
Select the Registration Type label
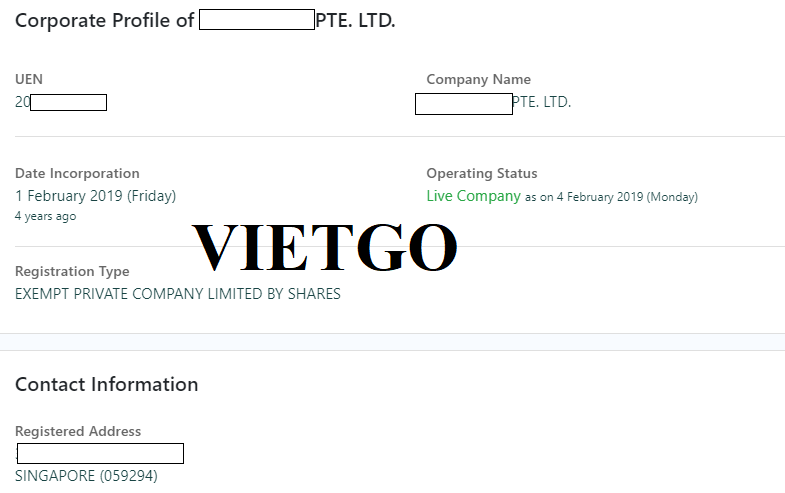pyautogui.click(x=72, y=271)
